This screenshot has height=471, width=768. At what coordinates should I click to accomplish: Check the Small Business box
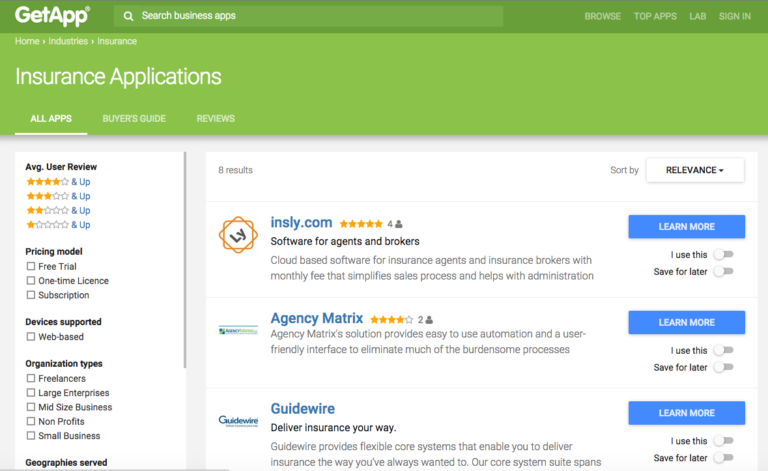point(31,436)
